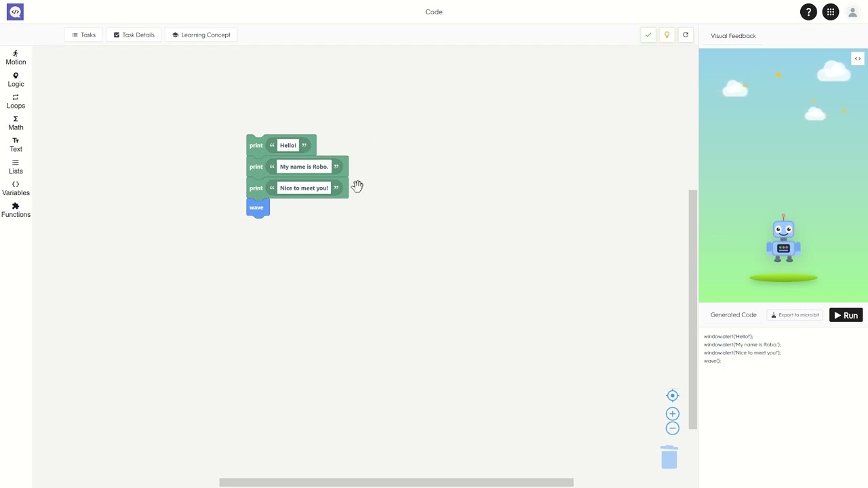This screenshot has height=488, width=868.
Task: Open the Variables block category
Action: 16,188
